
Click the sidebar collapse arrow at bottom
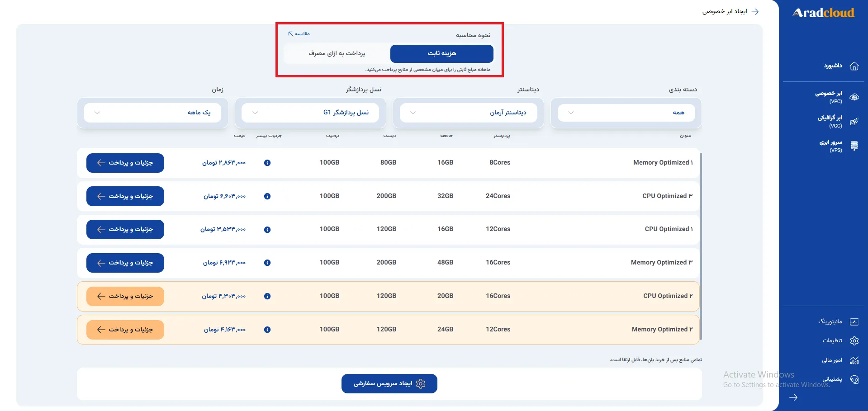click(793, 397)
